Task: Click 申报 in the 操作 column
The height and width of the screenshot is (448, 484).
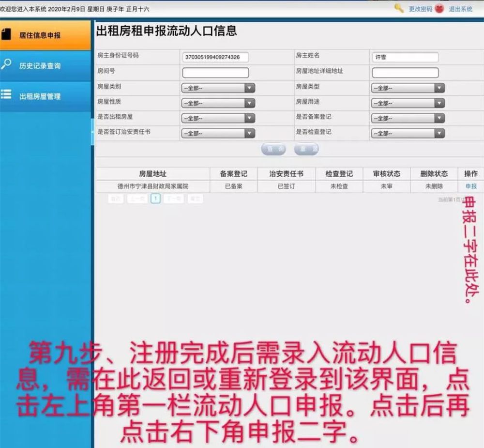Action: coord(471,186)
